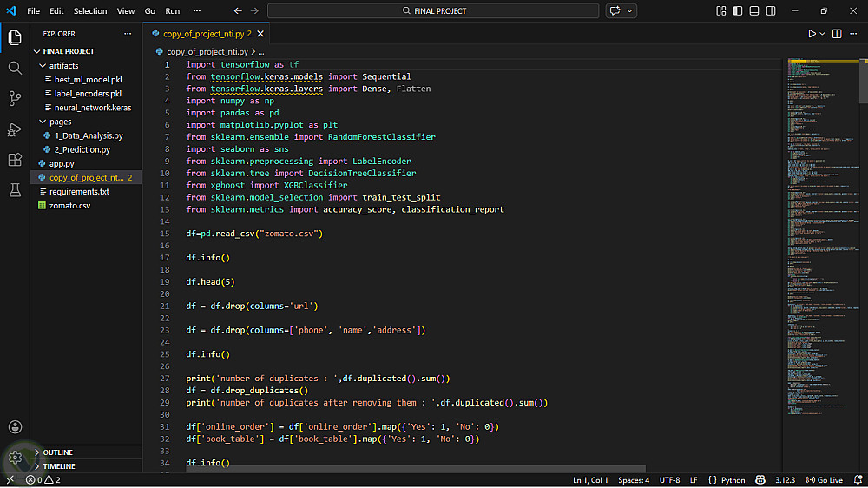Open the Testing flask icon
Image resolution: width=868 pixels, height=488 pixels.
pos(15,189)
